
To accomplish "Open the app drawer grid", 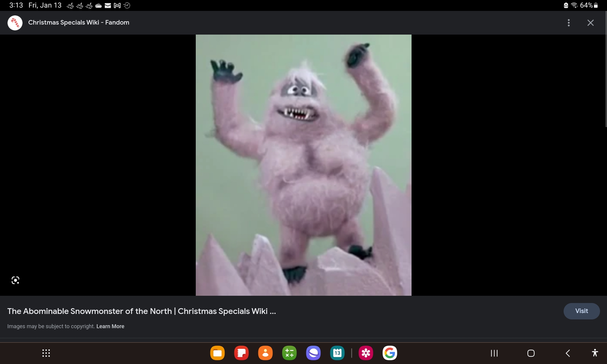I will pyautogui.click(x=46, y=353).
